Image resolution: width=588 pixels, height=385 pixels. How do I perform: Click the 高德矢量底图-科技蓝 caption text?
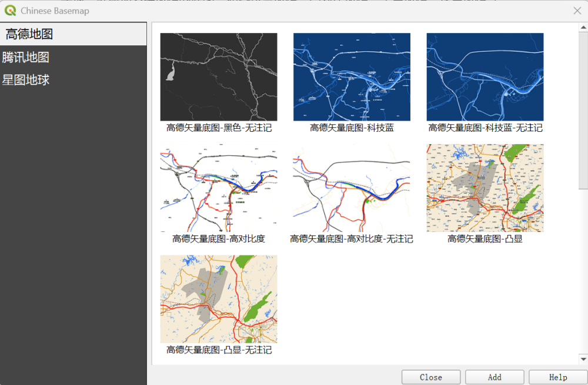click(352, 128)
